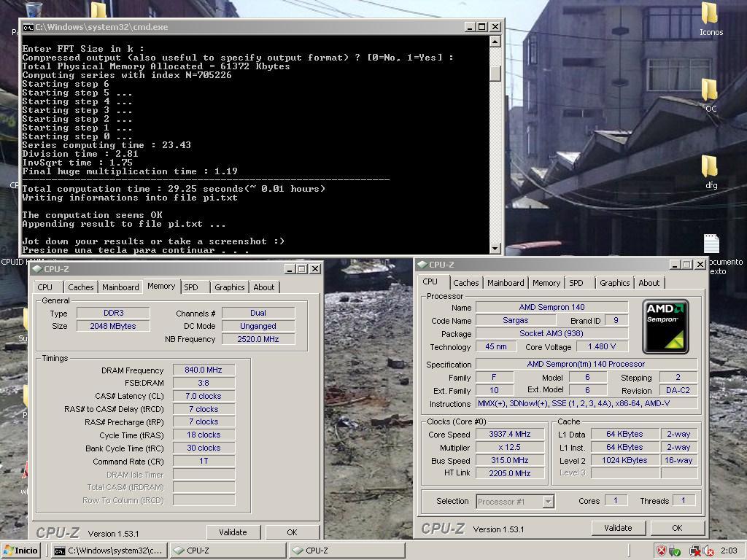
Task: Click the Command Rate 1T value
Action: coord(204,461)
